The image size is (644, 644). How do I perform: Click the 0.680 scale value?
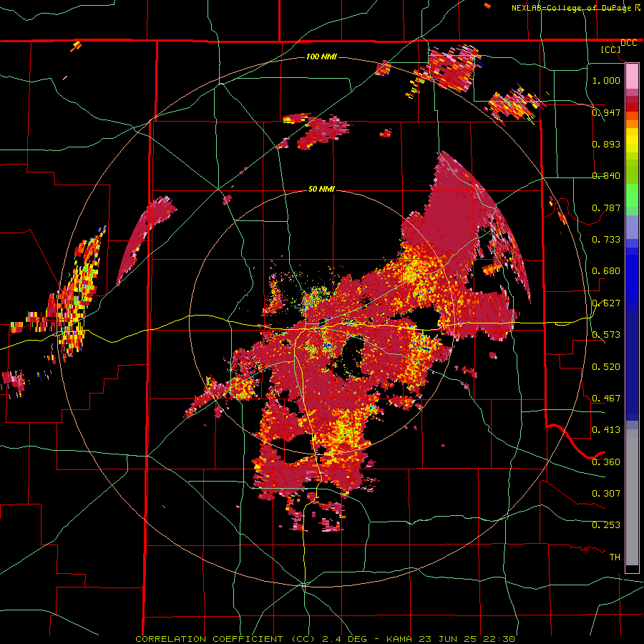(x=606, y=271)
